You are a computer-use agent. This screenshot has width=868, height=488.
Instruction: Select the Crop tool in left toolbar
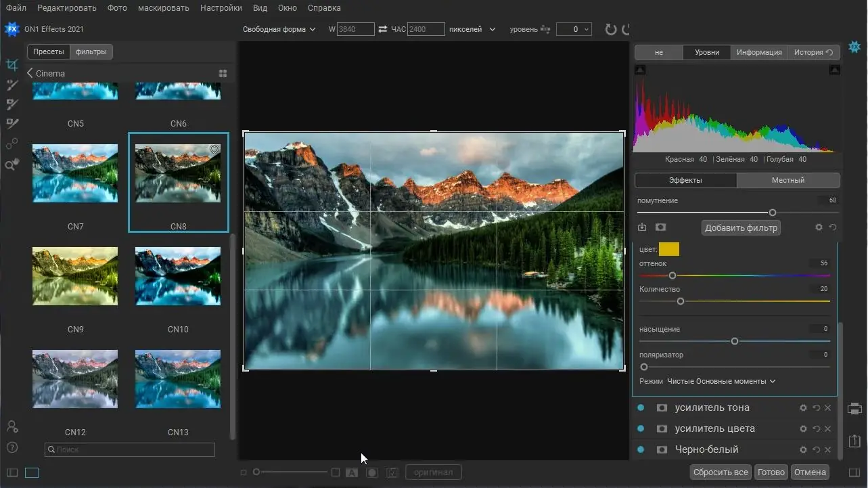coord(12,65)
